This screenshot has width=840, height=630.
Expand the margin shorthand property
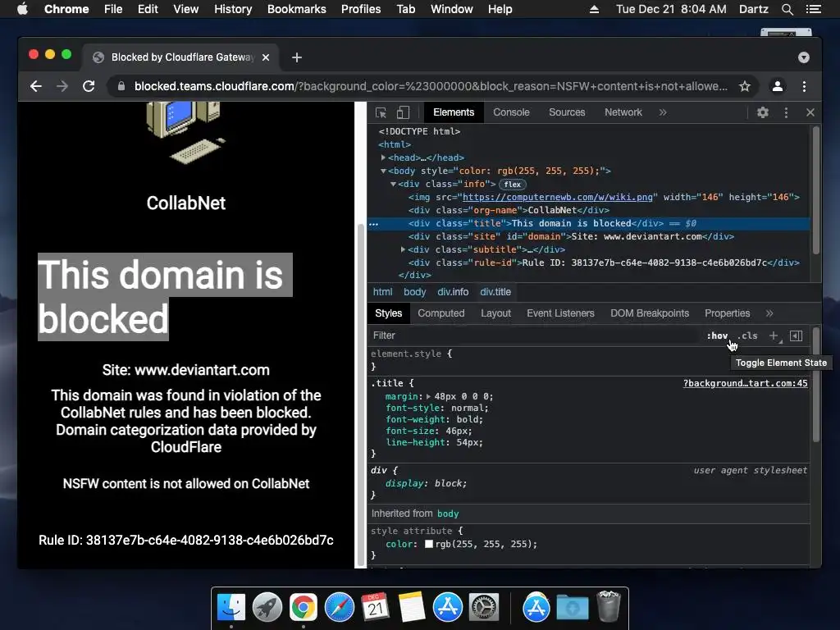click(428, 397)
